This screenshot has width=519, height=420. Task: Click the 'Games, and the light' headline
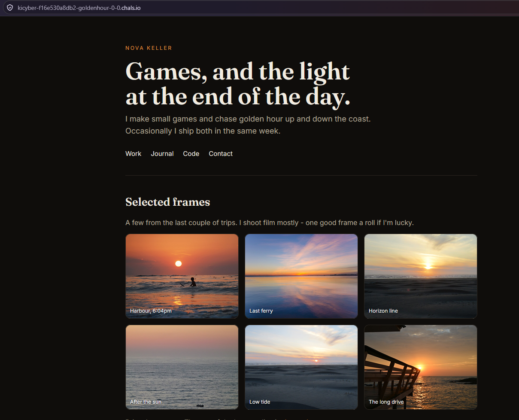pos(238,84)
